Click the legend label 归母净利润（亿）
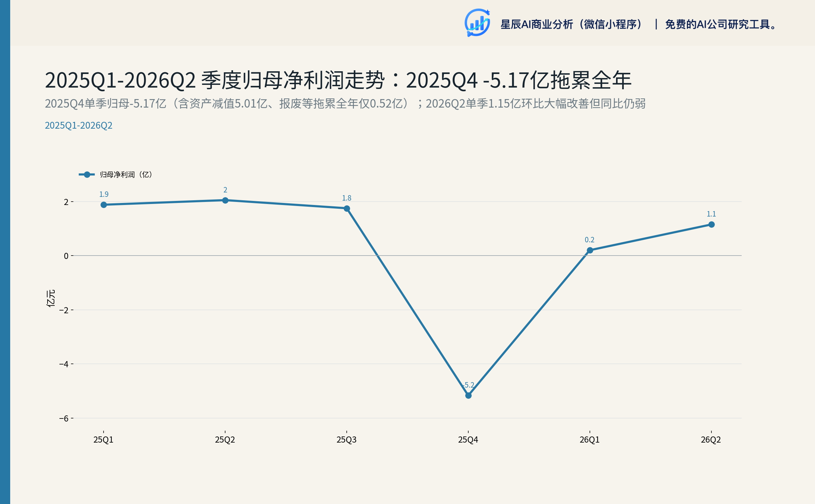Image resolution: width=815 pixels, height=504 pixels. click(126, 174)
